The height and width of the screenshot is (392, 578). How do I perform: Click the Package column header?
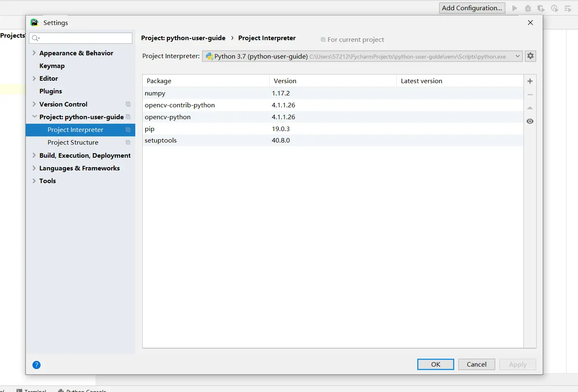pos(206,81)
